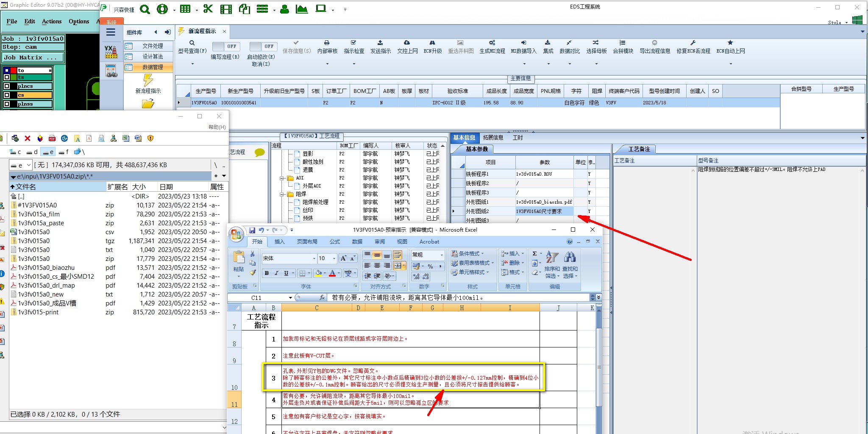Switch to the 拓展信息 tab
Screen dimensions: 868x434
click(x=493, y=137)
